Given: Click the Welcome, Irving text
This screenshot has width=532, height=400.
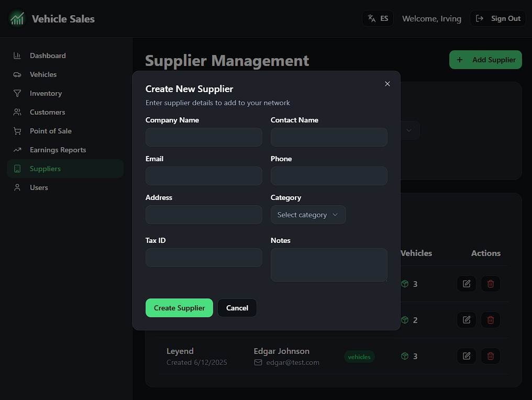Looking at the screenshot, I should click(431, 19).
